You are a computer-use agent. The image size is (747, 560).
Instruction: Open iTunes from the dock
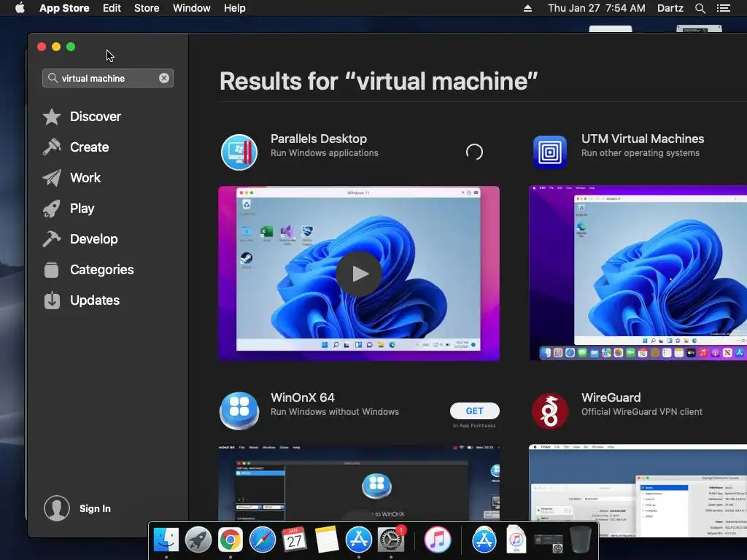tap(438, 540)
